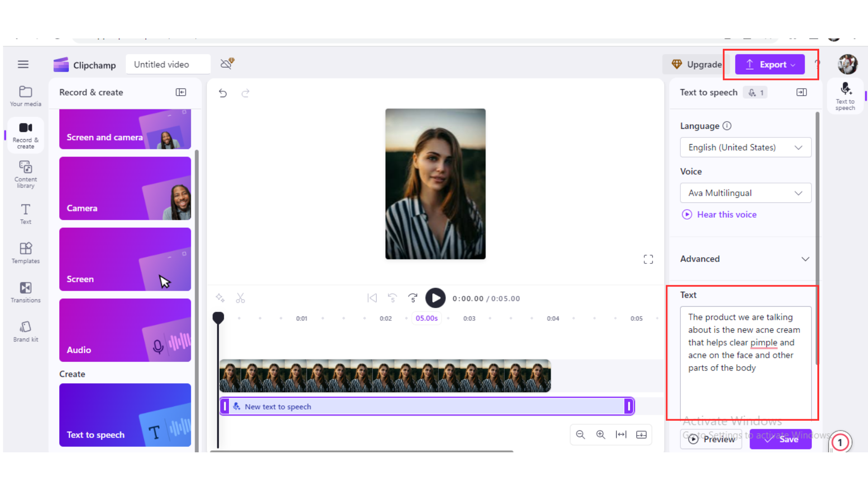
Task: Toggle the cloud sync off icon
Action: pos(227,64)
